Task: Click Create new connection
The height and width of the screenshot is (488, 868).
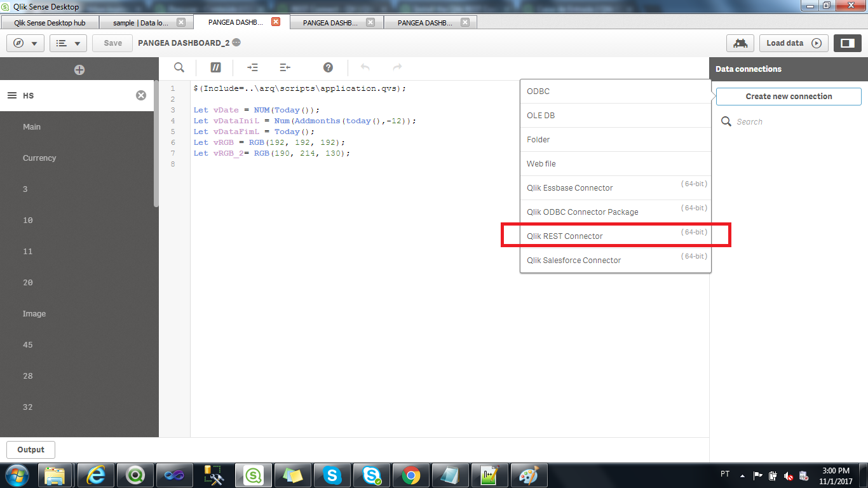Action: click(x=789, y=97)
